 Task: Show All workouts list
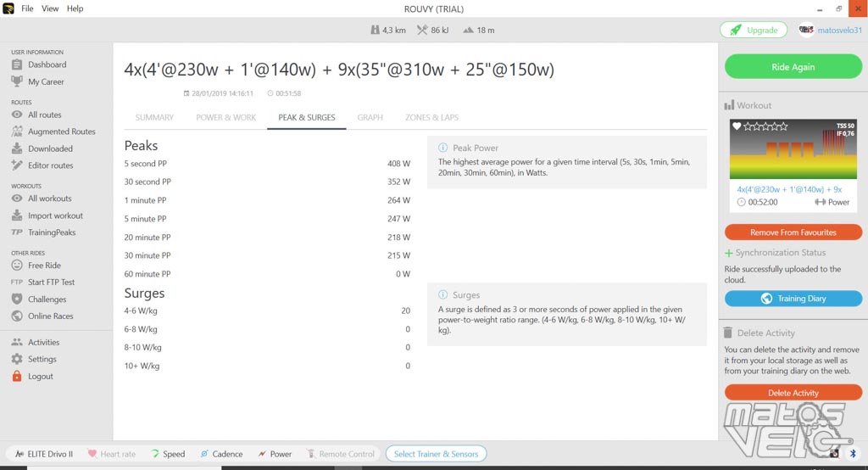tap(42, 199)
